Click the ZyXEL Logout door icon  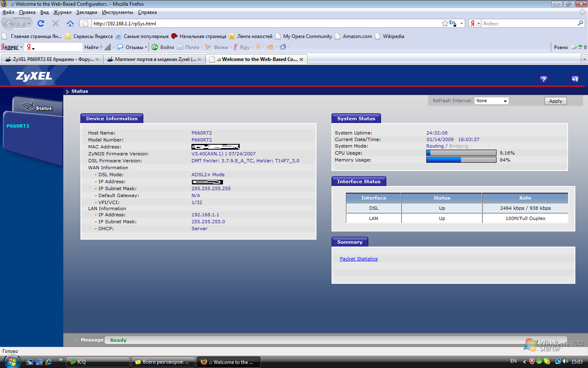pyautogui.click(x=575, y=79)
